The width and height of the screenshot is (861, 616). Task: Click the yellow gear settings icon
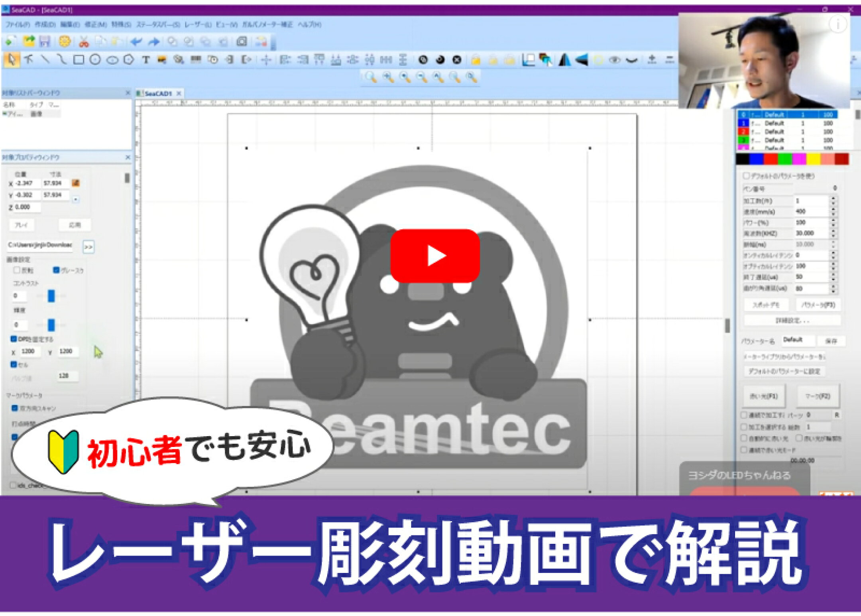[64, 41]
